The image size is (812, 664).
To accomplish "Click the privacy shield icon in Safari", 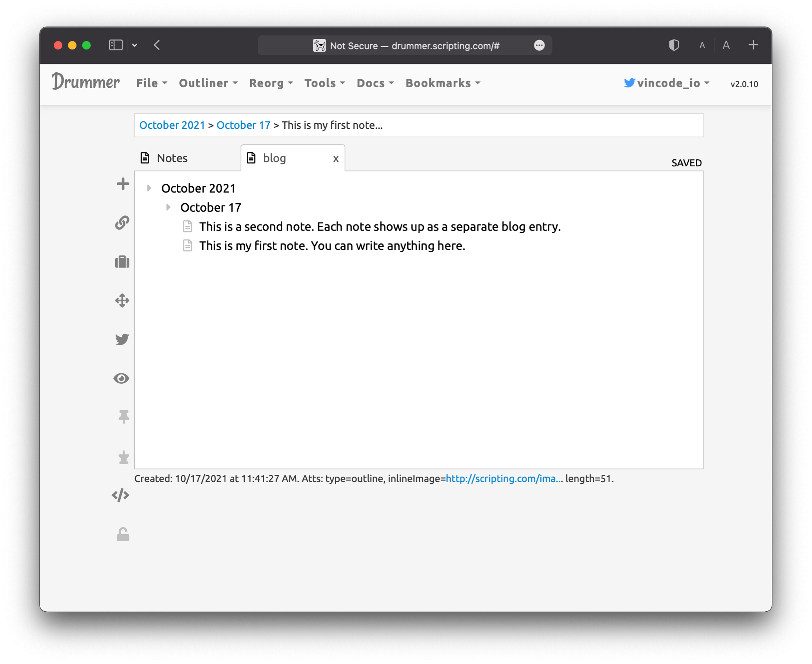I will [x=674, y=45].
